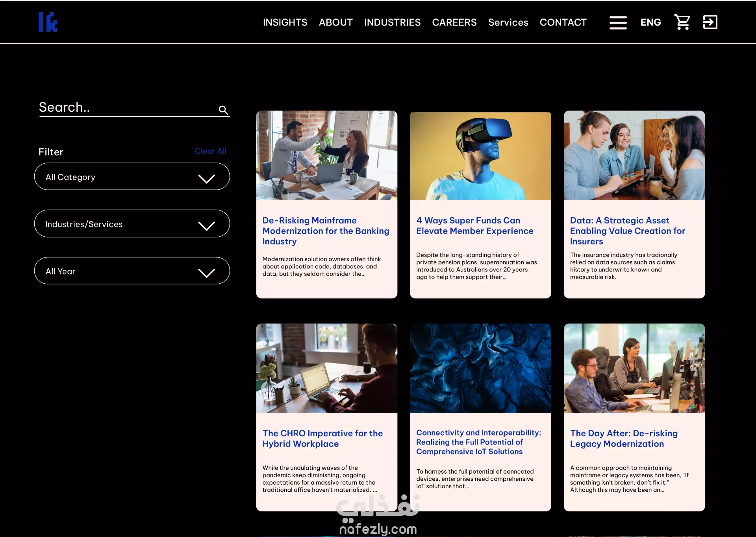Click the Filter heading label
The height and width of the screenshot is (537, 756).
(51, 152)
